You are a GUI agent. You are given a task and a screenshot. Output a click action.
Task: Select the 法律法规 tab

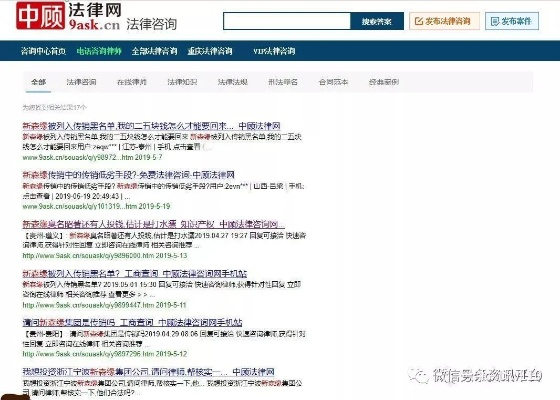click(x=233, y=82)
